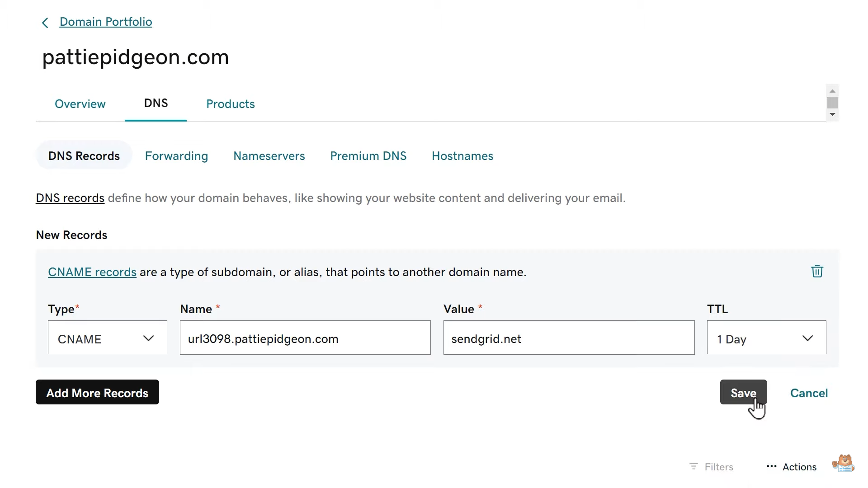This screenshot has height=488, width=868.
Task: Open the Premium DNS section
Action: pos(368,156)
